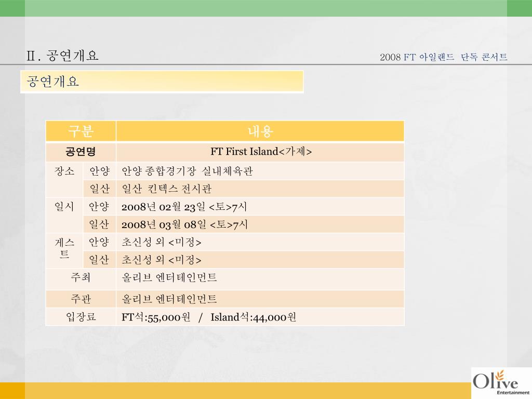532x399 pixels.
Task: Click the '안양' sub-label in the 일시 row
Action: (x=99, y=207)
